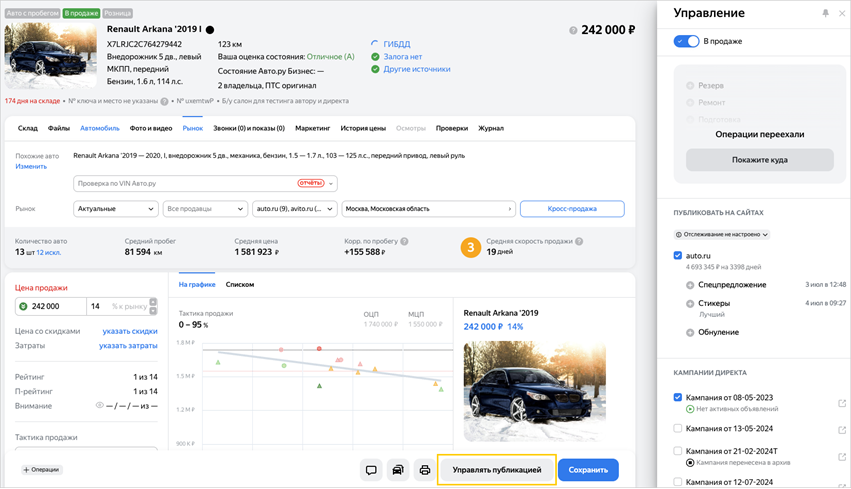Uncheck the auto.ru publishing checkbox
Viewport: 851px width, 489px height.
pos(678,256)
